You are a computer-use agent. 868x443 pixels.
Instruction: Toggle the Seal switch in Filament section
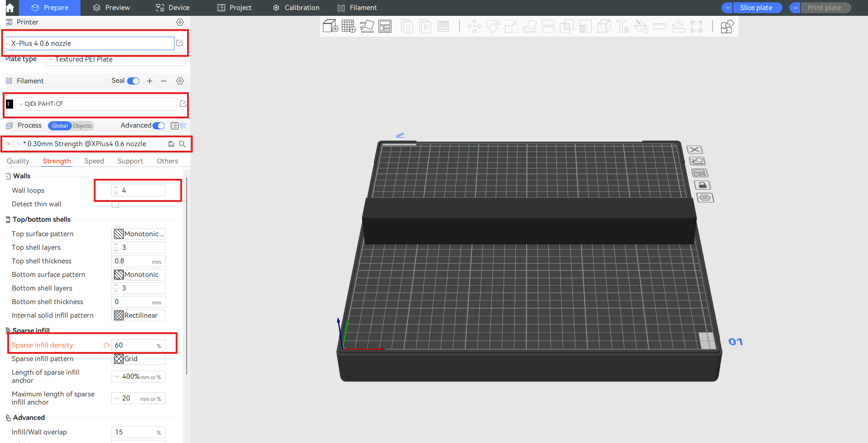coord(133,81)
